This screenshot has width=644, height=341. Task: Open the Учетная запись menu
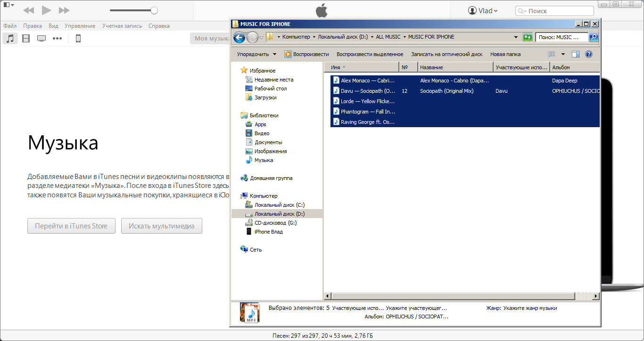[x=122, y=26]
